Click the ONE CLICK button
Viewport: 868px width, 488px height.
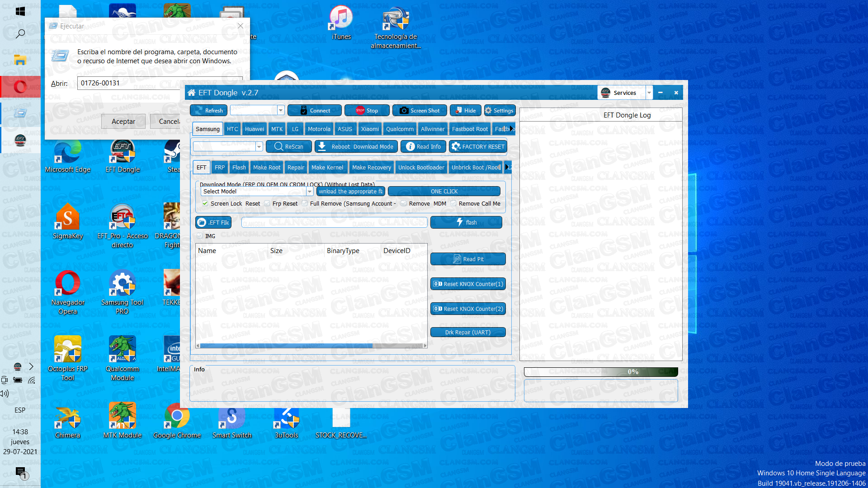pos(444,192)
